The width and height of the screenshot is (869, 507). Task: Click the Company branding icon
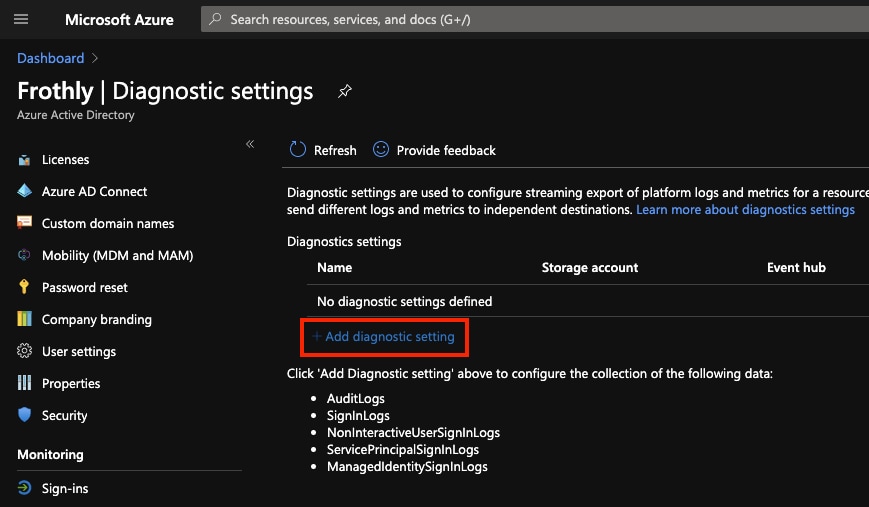tap(24, 319)
